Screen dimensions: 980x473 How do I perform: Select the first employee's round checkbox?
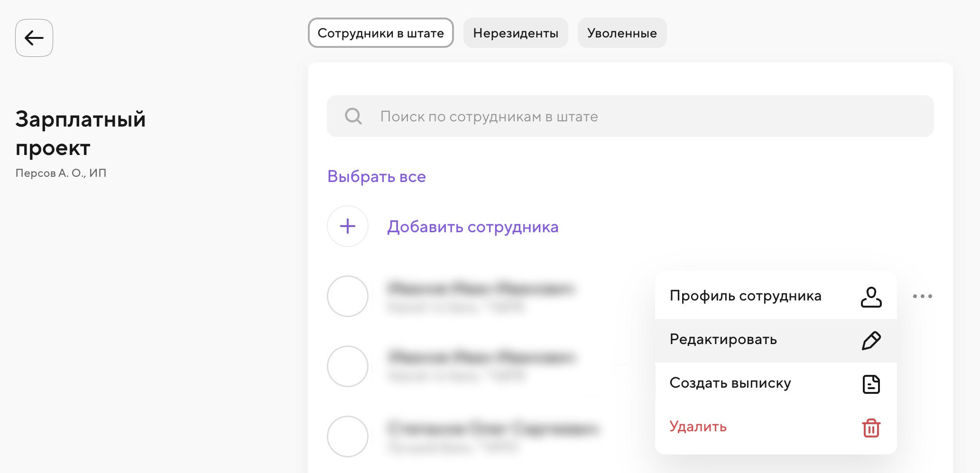pos(348,296)
